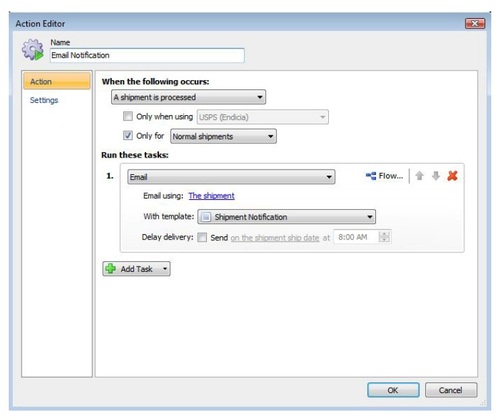Uncheck the 'Only for' checkbox
This screenshot has height=420, width=500.
128,136
